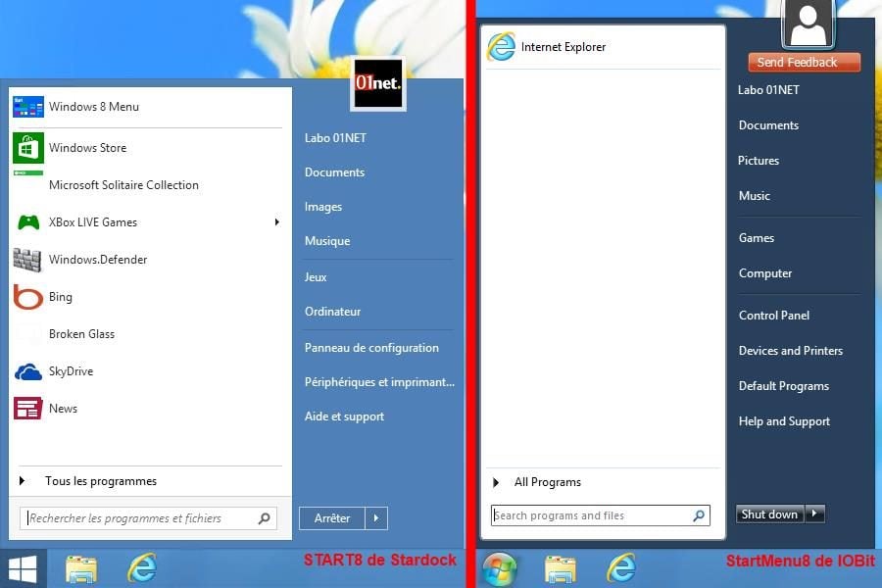Open Computer in StartMenu8
Image resolution: width=882 pixels, height=588 pixels.
click(765, 273)
